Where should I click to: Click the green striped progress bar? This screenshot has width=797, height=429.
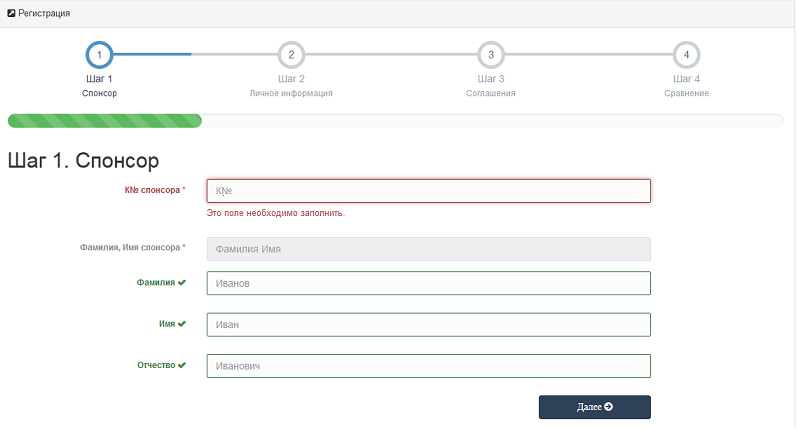(x=104, y=121)
